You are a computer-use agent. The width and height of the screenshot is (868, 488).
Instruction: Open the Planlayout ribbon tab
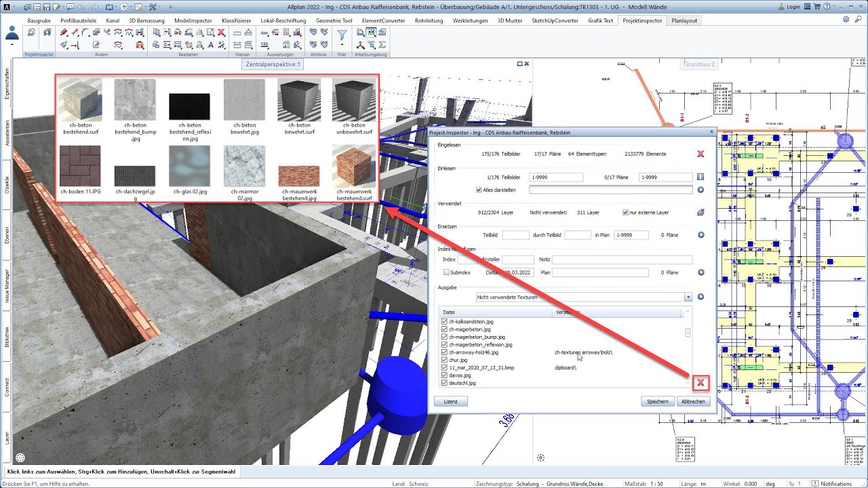684,20
